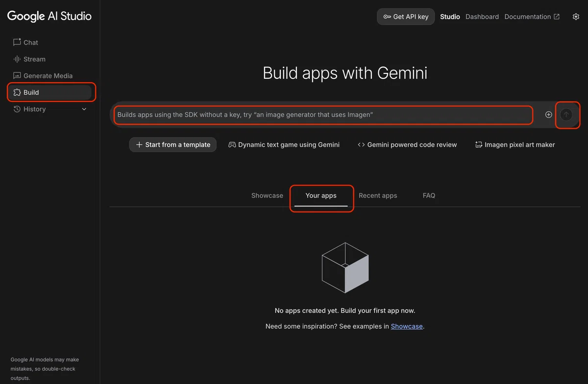Expand the History chevron in sidebar
The height and width of the screenshot is (384, 588).
click(84, 109)
